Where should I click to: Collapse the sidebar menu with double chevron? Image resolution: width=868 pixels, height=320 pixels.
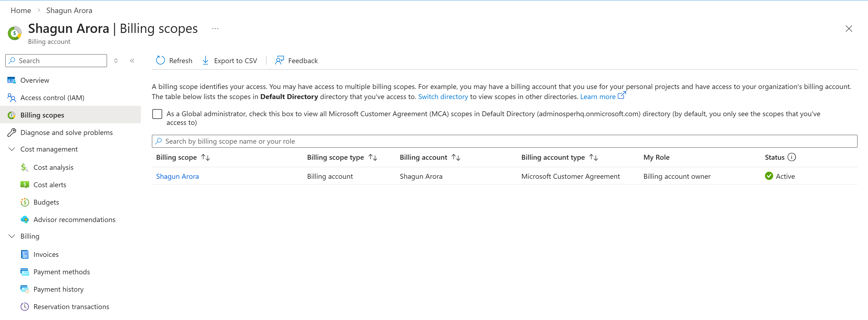click(x=132, y=61)
